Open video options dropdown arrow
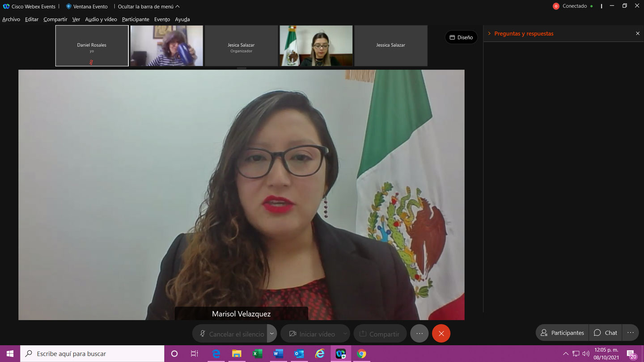The image size is (644, 362). tap(345, 333)
